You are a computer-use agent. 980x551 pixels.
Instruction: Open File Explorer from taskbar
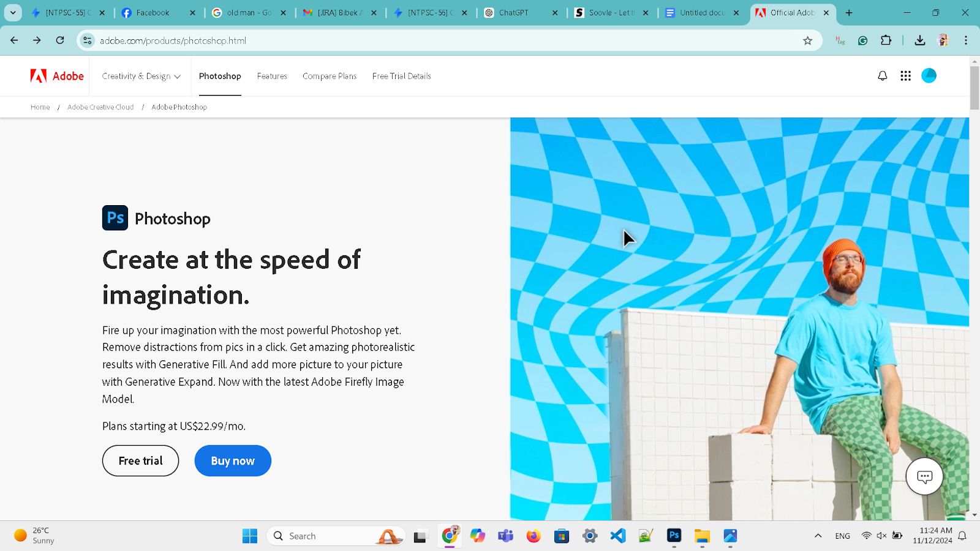click(x=702, y=536)
